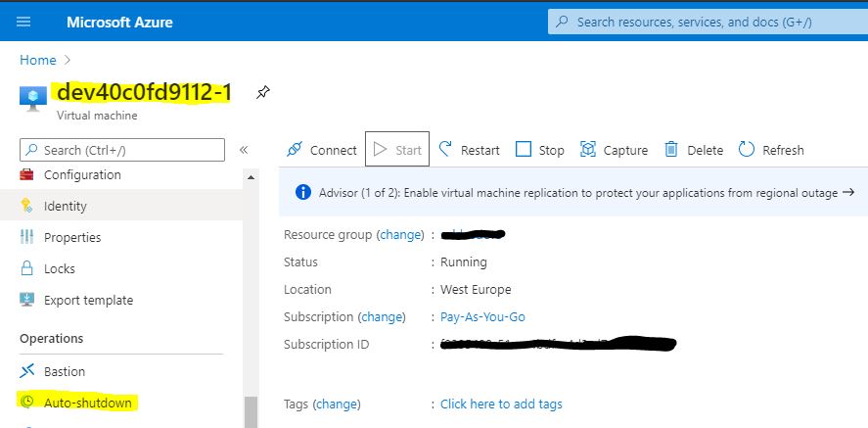
Task: Pin the VM to dashboard
Action: 263,92
